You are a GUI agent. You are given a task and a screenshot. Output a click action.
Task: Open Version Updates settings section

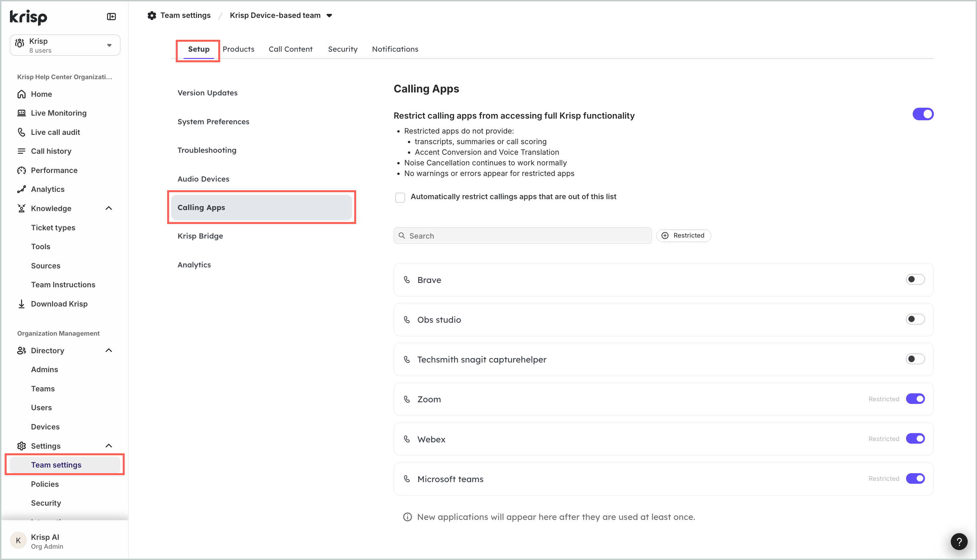[208, 93]
